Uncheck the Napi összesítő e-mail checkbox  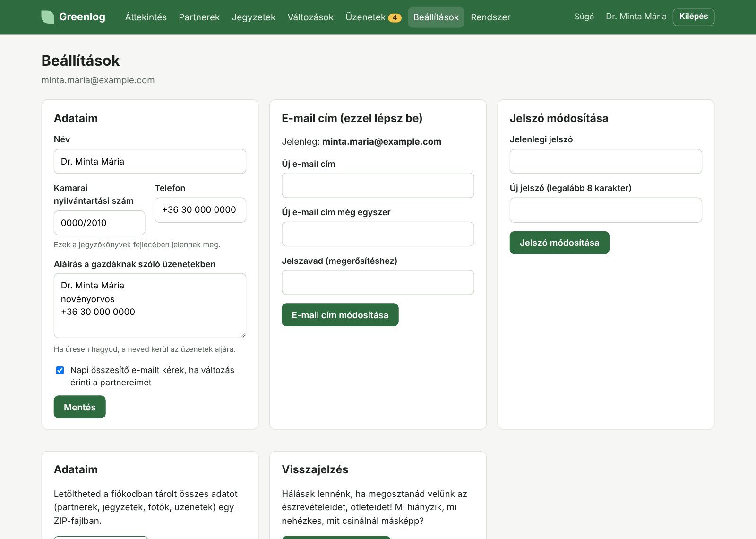[x=60, y=370]
